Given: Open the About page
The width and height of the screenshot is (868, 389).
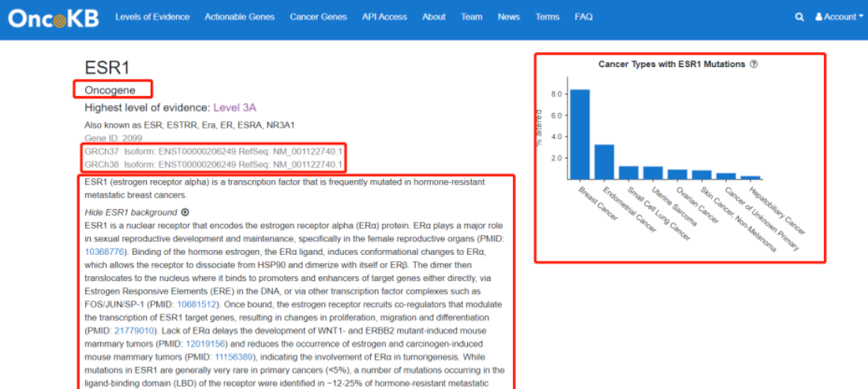Looking at the screenshot, I should (x=434, y=17).
